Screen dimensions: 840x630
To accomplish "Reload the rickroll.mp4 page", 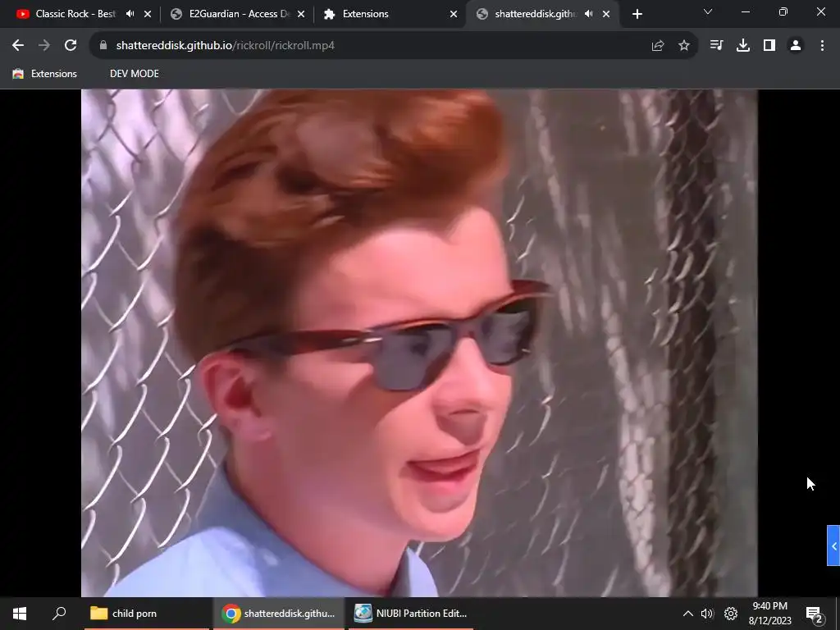I will click(x=71, y=46).
